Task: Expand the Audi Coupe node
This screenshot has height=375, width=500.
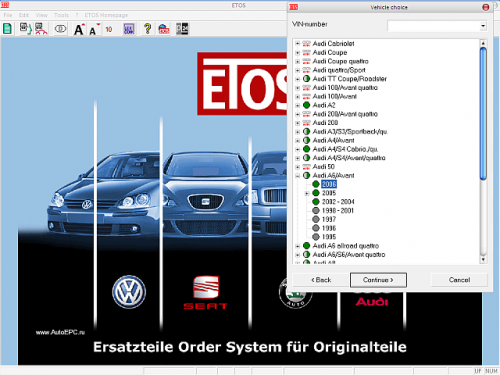Action: coord(297,53)
